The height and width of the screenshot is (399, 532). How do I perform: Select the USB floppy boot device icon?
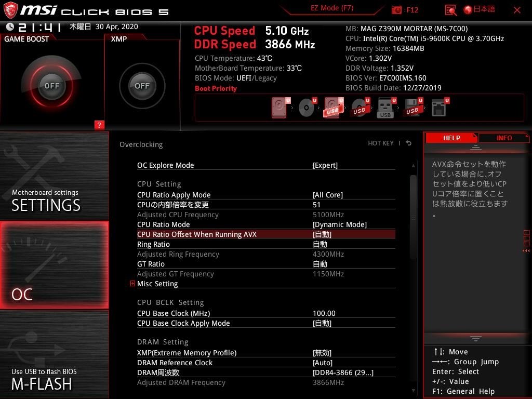click(413, 108)
